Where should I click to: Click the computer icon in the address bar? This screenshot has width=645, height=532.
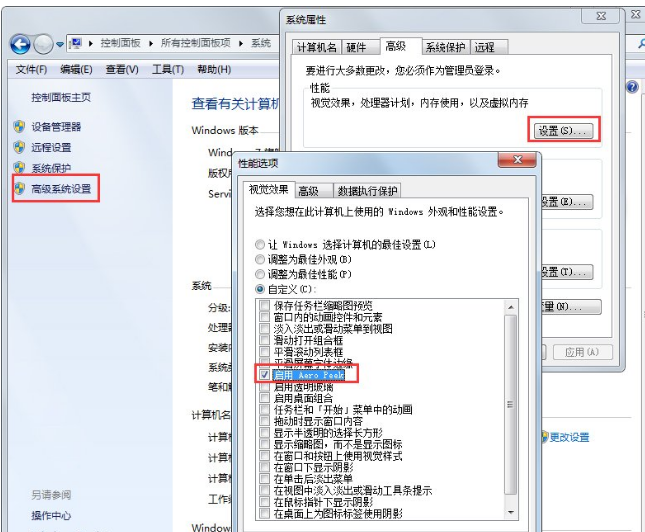pyautogui.click(x=77, y=43)
